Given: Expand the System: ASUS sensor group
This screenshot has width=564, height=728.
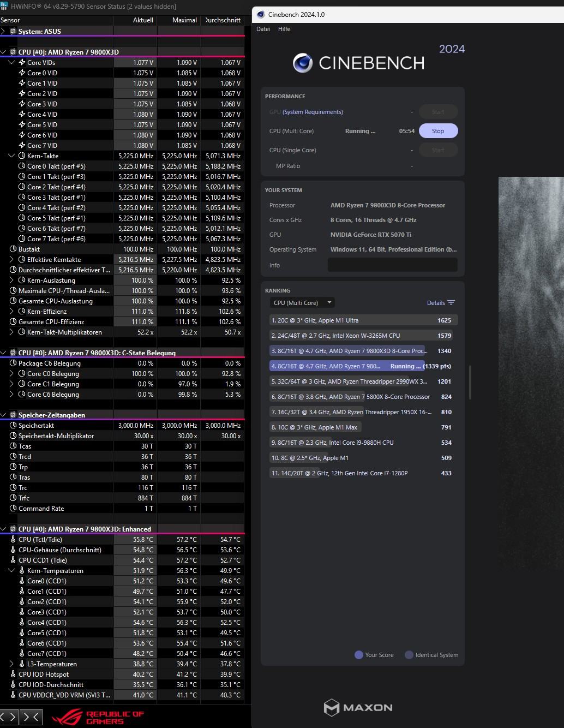Looking at the screenshot, I should tap(4, 32).
